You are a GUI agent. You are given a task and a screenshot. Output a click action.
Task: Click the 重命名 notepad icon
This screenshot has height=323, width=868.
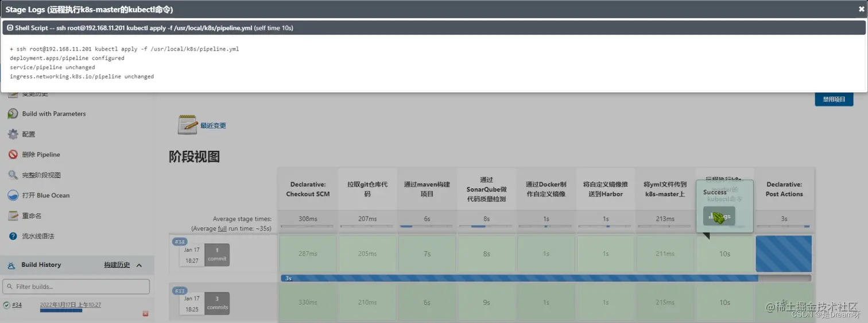[x=13, y=216]
